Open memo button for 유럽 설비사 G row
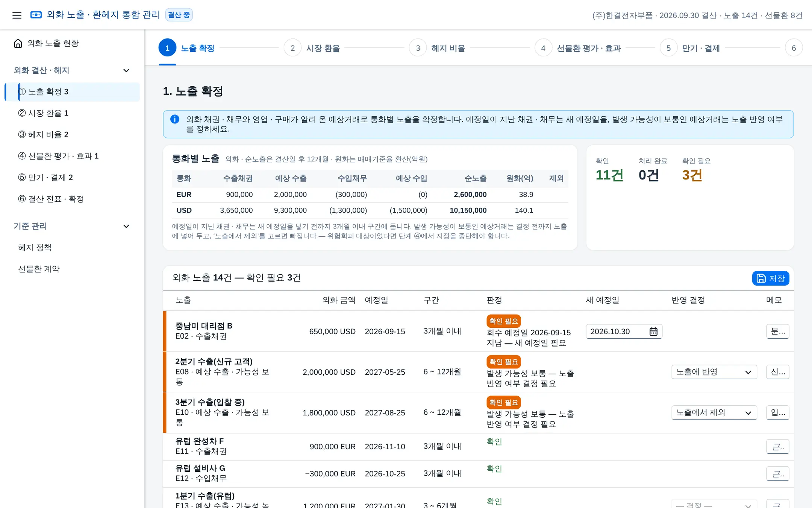The width and height of the screenshot is (812, 508). (777, 474)
